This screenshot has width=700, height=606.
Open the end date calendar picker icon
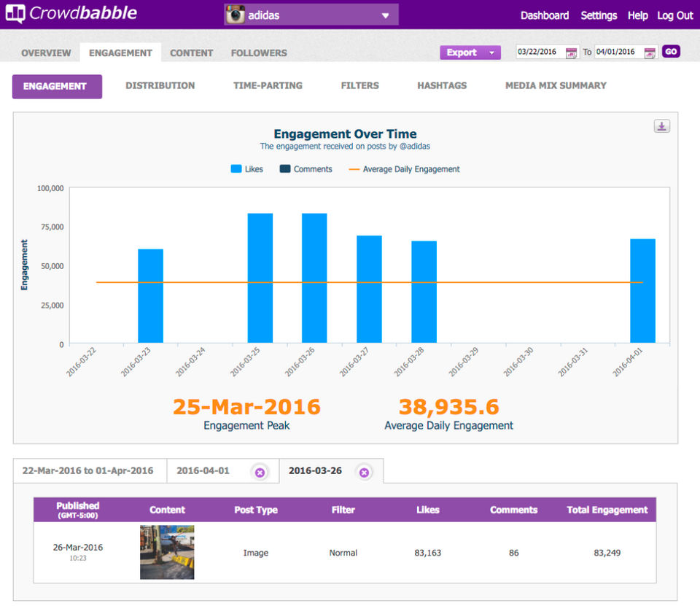[x=650, y=53]
